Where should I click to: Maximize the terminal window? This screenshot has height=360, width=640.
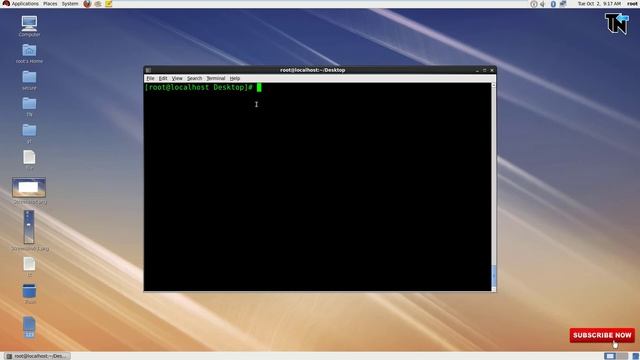(484, 70)
